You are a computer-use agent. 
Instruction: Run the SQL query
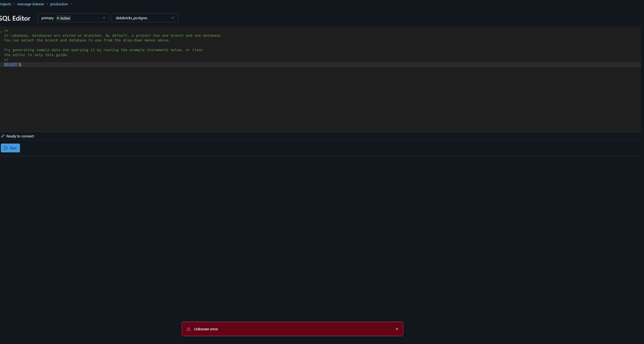(x=10, y=148)
